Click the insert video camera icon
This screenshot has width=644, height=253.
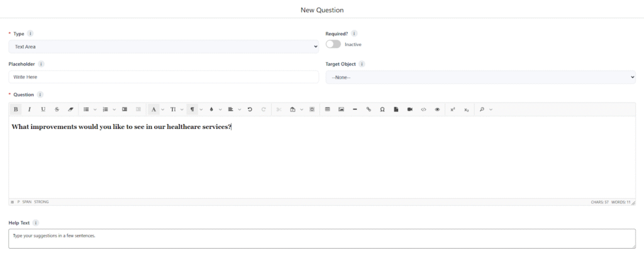[x=409, y=110]
